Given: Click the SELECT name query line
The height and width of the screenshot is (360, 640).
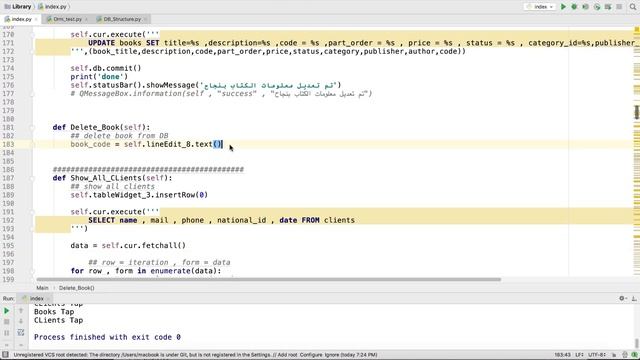Looking at the screenshot, I should (221, 220).
